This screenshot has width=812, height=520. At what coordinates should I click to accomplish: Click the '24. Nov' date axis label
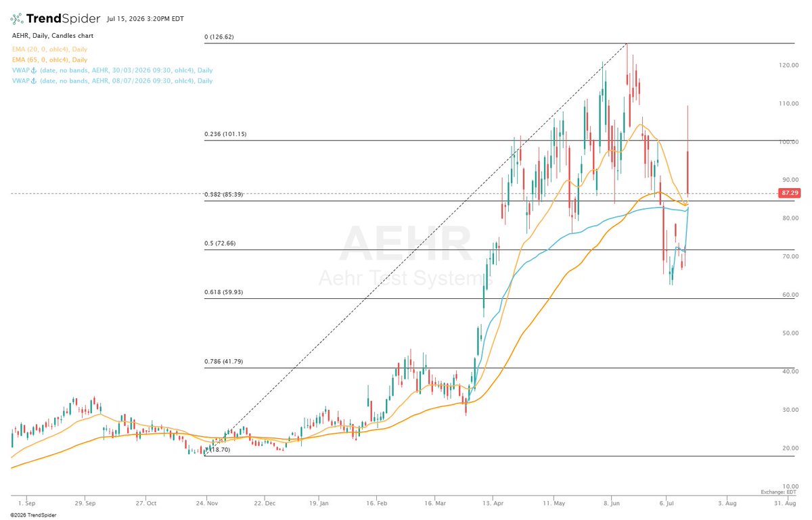click(x=207, y=503)
